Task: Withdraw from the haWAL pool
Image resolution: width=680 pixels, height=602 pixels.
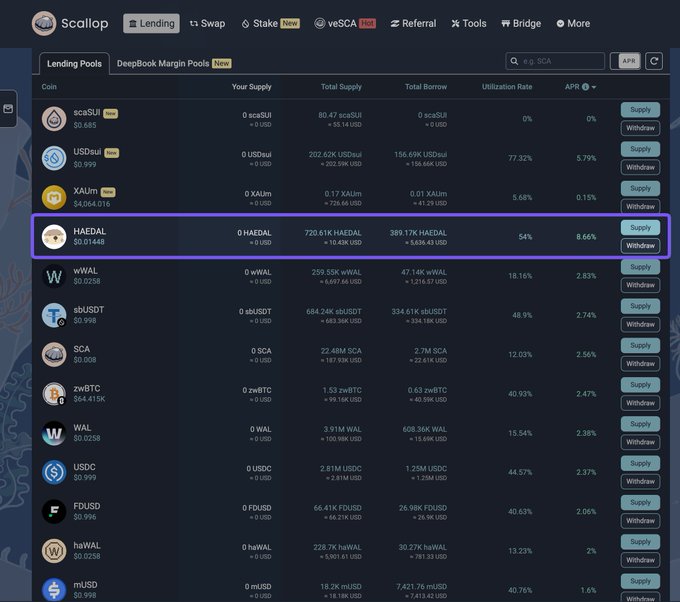Action: pos(640,560)
